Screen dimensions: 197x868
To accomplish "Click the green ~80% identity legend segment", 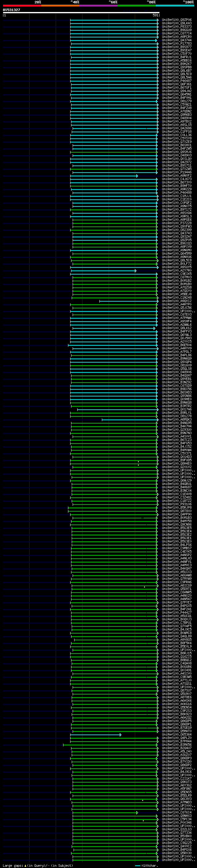I will click(137, 6).
